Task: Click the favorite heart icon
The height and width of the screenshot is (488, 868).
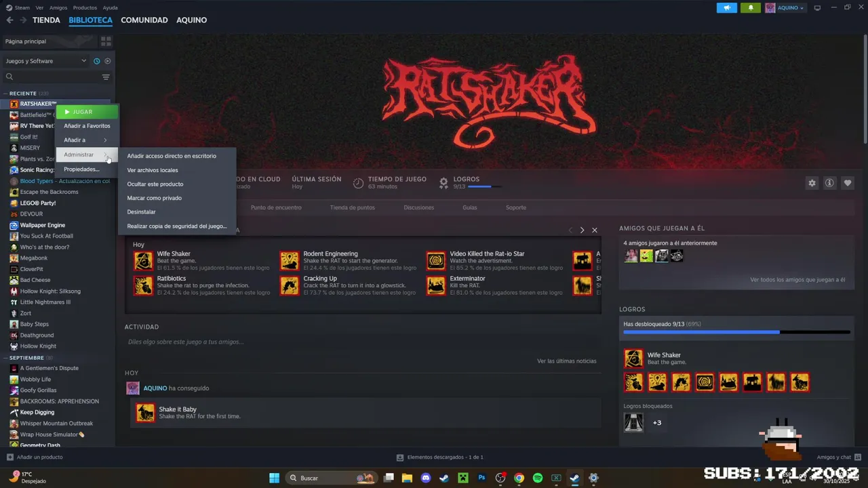Action: pos(848,183)
